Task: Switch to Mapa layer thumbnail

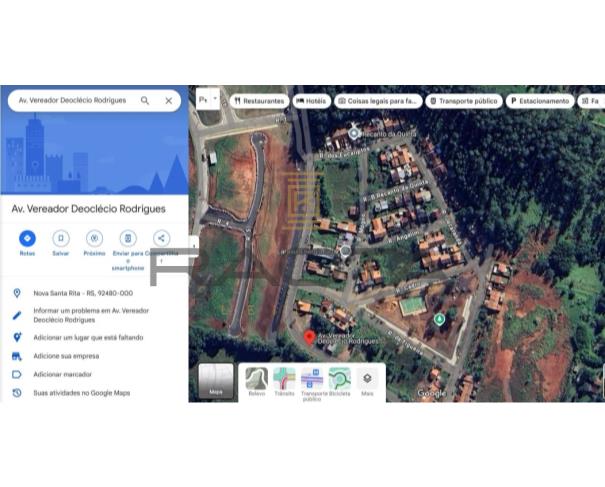Action: pos(216,380)
